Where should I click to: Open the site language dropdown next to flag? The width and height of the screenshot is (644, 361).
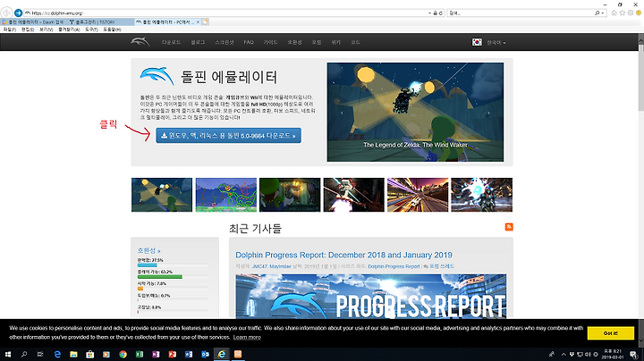pyautogui.click(x=496, y=43)
